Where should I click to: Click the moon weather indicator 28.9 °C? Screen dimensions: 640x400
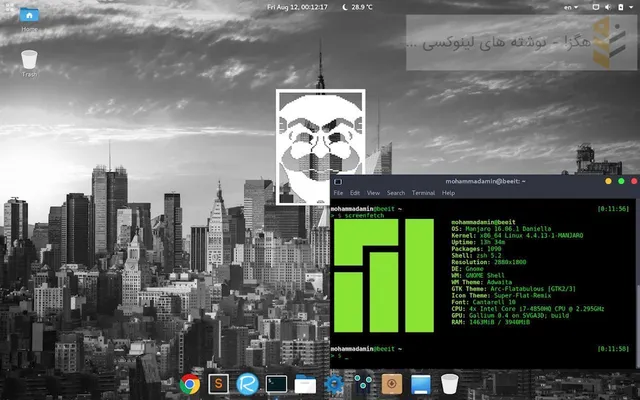358,7
